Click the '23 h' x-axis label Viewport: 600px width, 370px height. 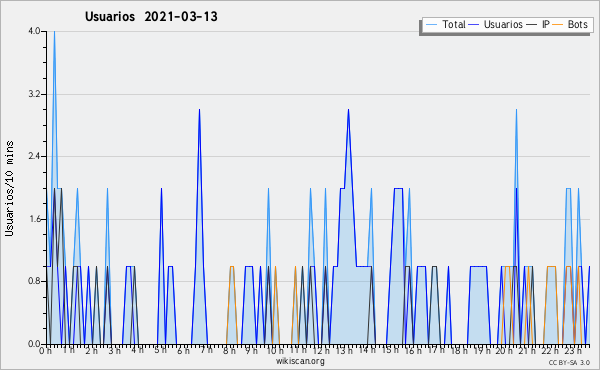pyautogui.click(x=573, y=351)
